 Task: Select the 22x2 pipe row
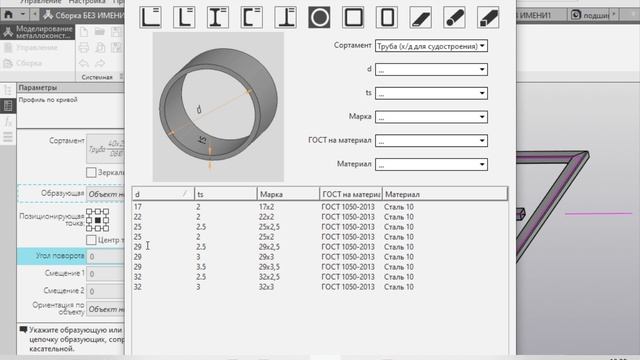point(320,217)
